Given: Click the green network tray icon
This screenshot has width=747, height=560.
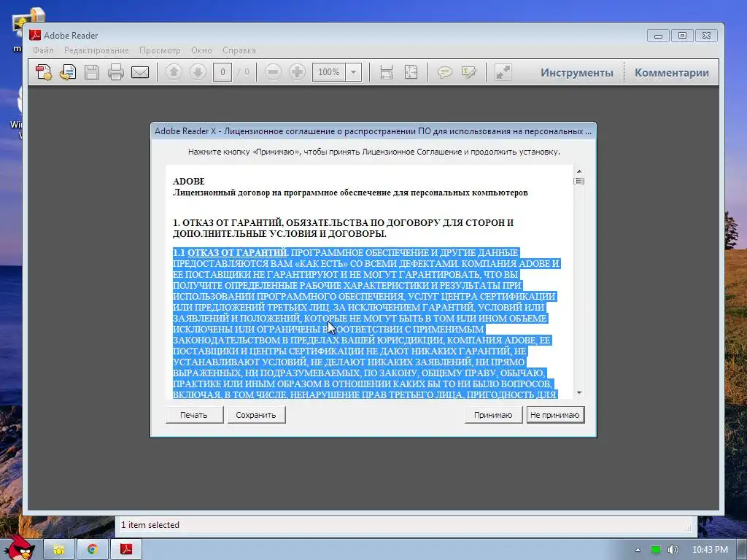Looking at the screenshot, I should [x=656, y=550].
